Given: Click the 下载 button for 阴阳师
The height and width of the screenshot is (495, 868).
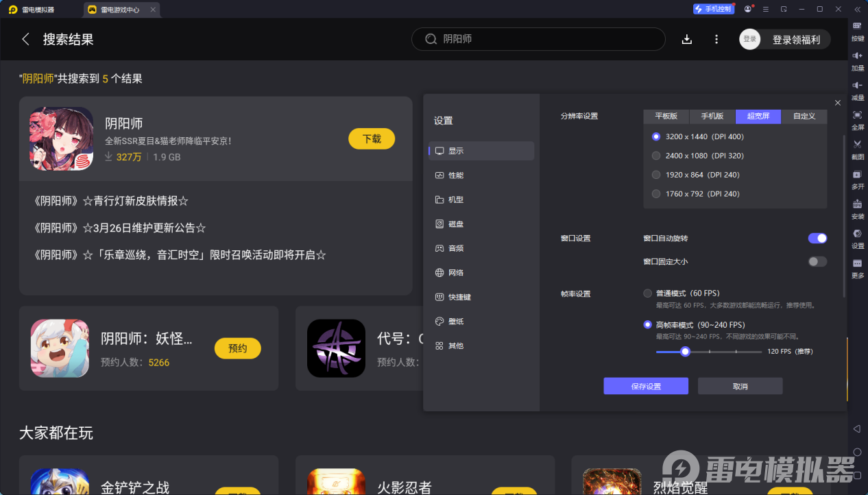Looking at the screenshot, I should (371, 138).
